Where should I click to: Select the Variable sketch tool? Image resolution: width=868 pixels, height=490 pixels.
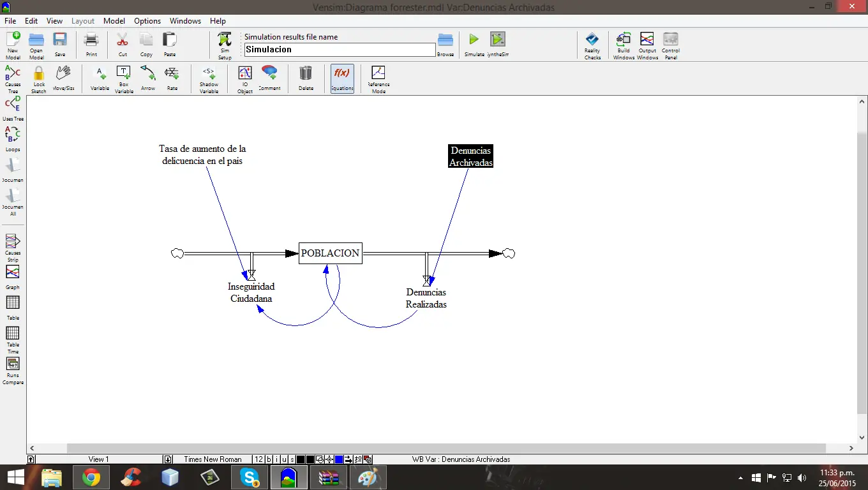[x=100, y=78]
